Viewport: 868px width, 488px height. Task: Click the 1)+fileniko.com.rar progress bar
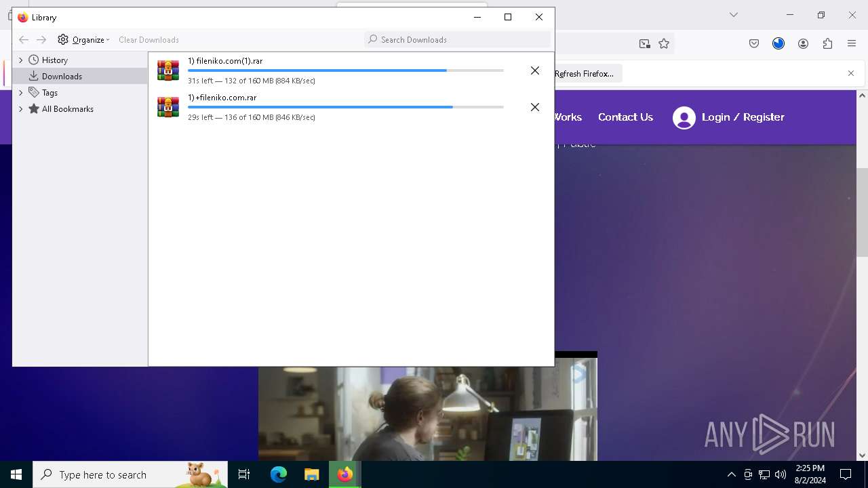tap(345, 107)
